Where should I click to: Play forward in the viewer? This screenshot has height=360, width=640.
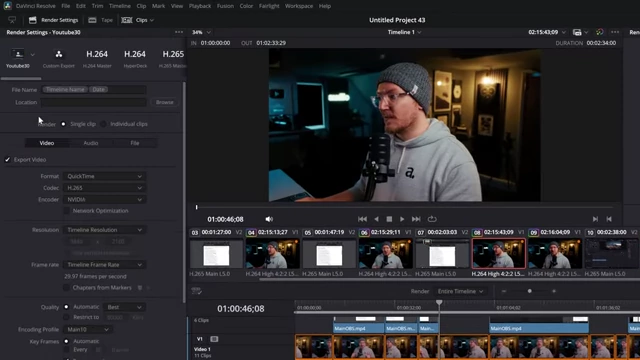tap(402, 219)
